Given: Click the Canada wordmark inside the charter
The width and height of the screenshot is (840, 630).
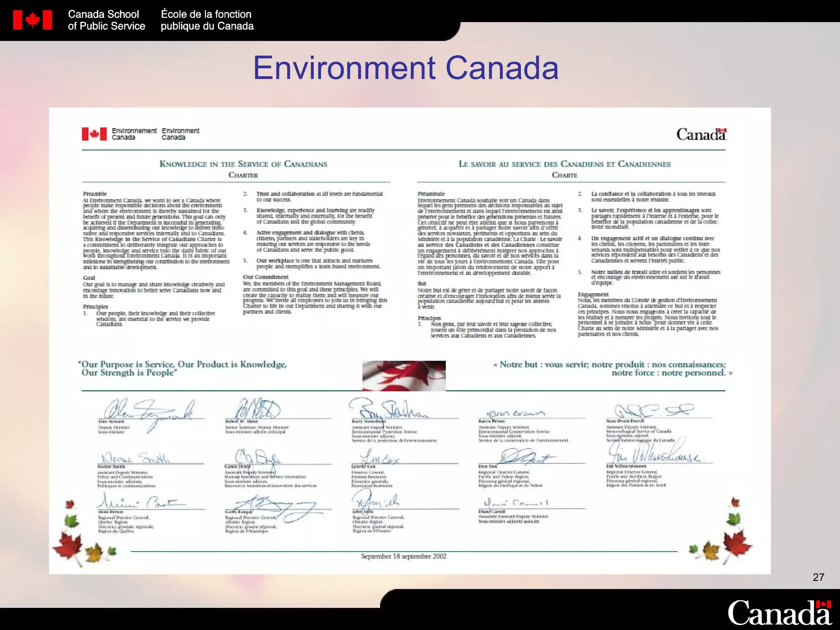Looking at the screenshot, I should tap(701, 134).
